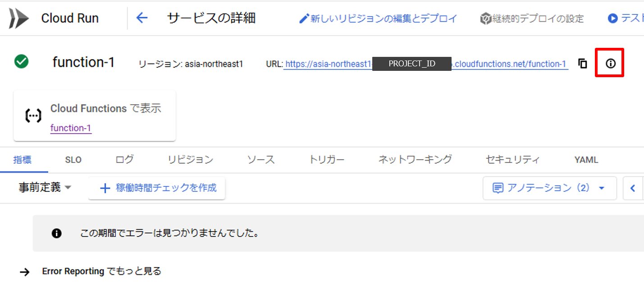Open the function-1 link in Cloud Functions card
644x301 pixels.
[71, 128]
